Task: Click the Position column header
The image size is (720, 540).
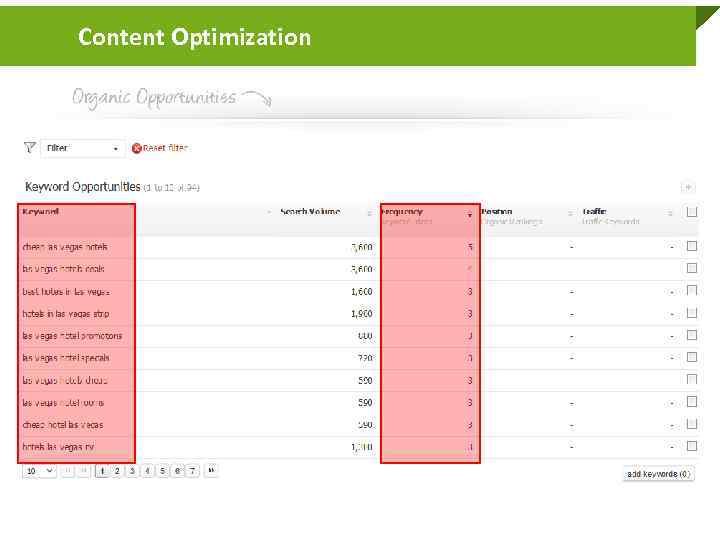Action: coord(497,212)
